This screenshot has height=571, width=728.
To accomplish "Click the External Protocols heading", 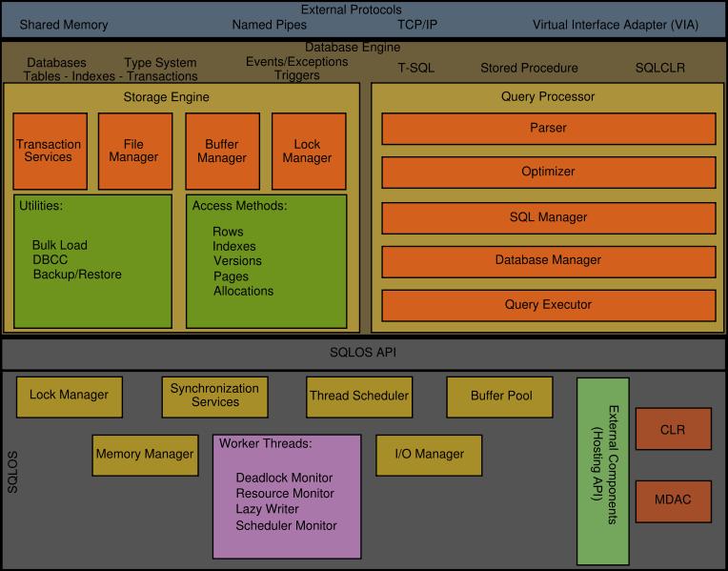I will click(351, 10).
